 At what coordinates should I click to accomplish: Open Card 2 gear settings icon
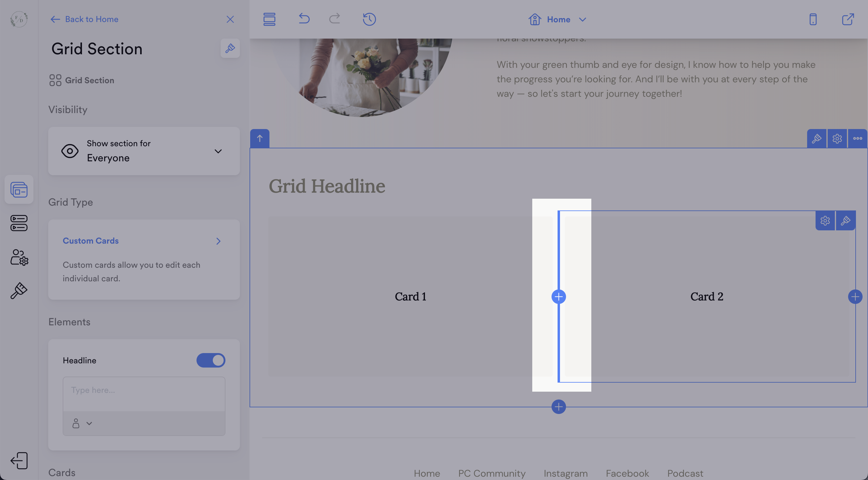pos(825,221)
